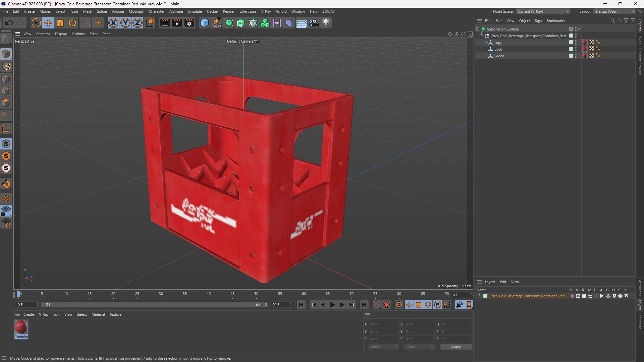This screenshot has width=644, height=362.
Task: Open the Node Space dropdown
Action: (x=543, y=11)
